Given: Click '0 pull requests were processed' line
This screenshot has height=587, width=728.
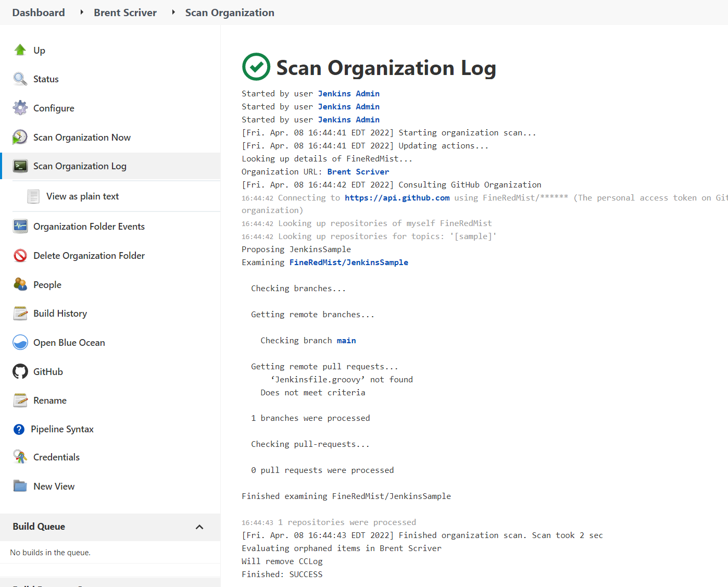Looking at the screenshot, I should click(x=322, y=470).
